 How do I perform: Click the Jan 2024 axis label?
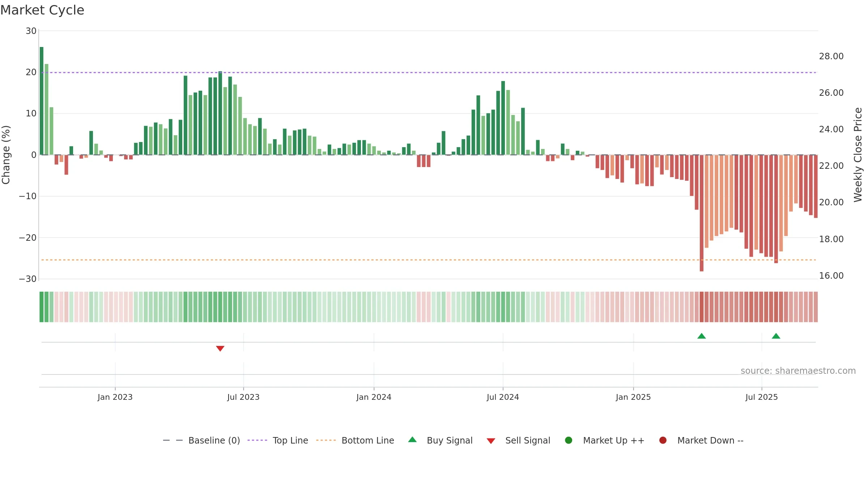point(374,397)
